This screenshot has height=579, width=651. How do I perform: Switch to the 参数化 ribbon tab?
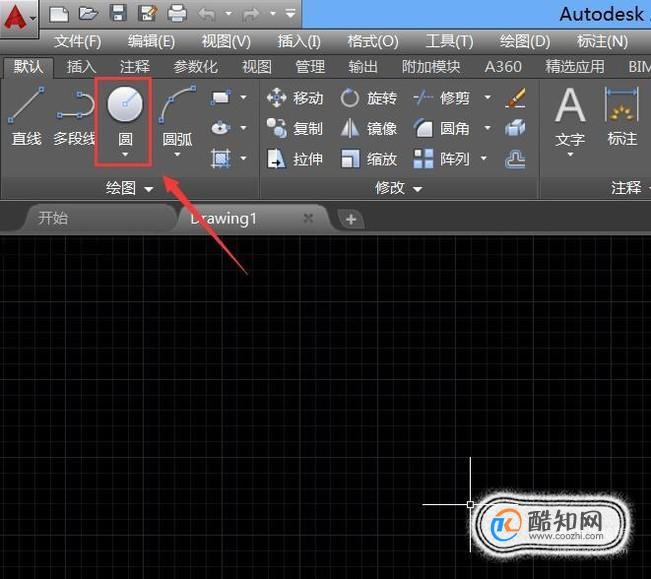pyautogui.click(x=196, y=67)
